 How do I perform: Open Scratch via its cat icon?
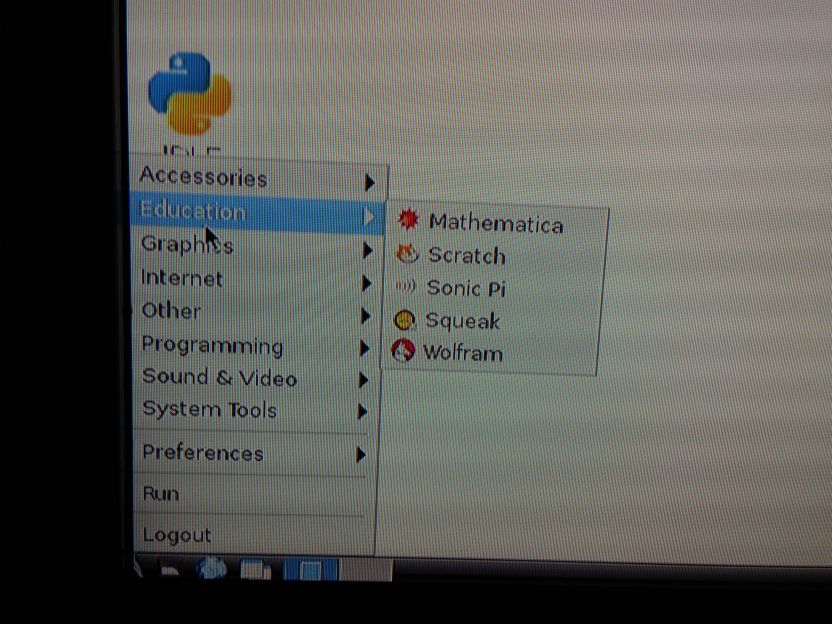[x=408, y=254]
